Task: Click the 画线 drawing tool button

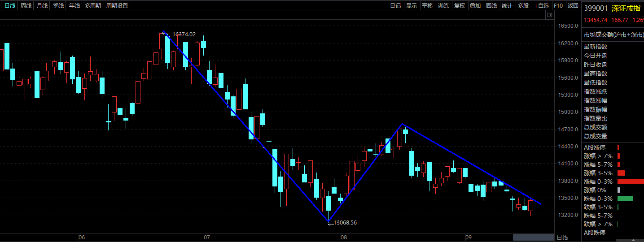Action: (x=491, y=6)
